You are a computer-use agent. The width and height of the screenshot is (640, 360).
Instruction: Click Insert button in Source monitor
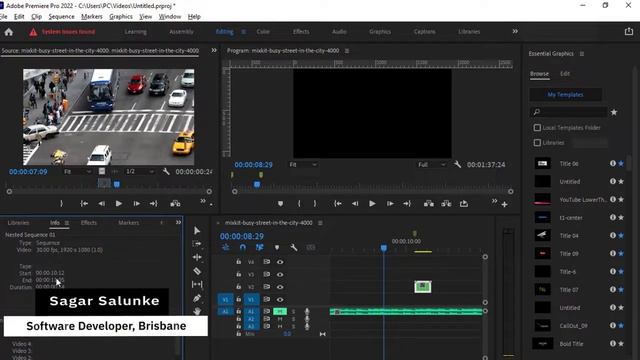(176, 203)
